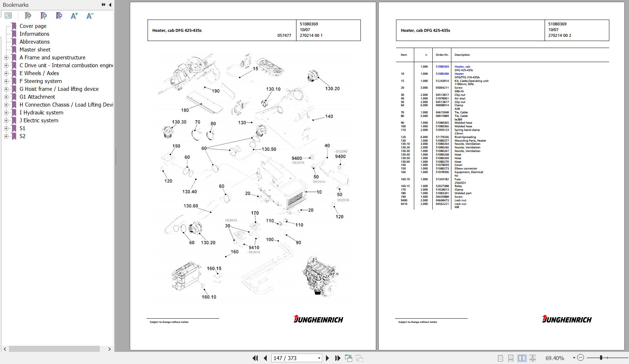Click the bookmarks scroll right arrow

[x=109, y=349]
